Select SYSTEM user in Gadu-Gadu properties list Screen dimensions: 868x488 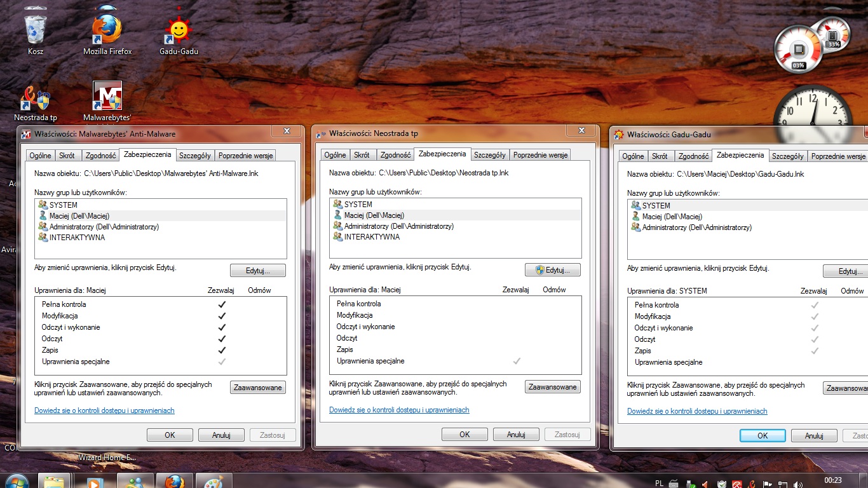[x=749, y=206]
